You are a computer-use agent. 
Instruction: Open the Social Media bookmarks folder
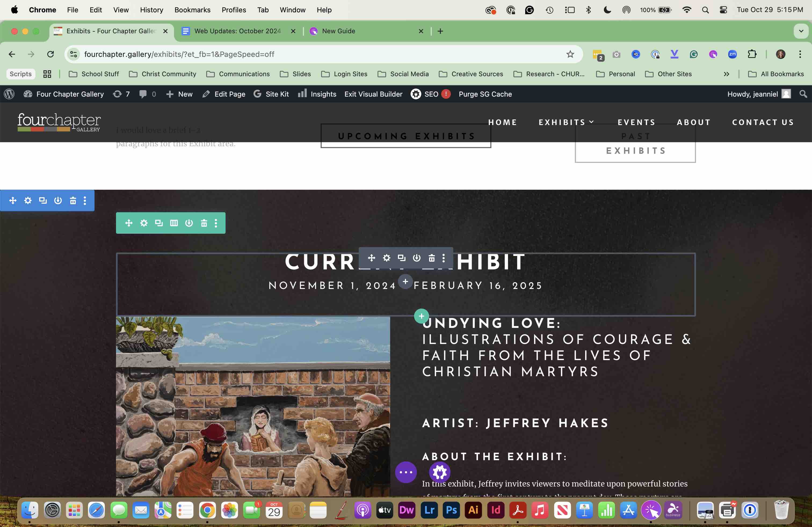point(403,74)
